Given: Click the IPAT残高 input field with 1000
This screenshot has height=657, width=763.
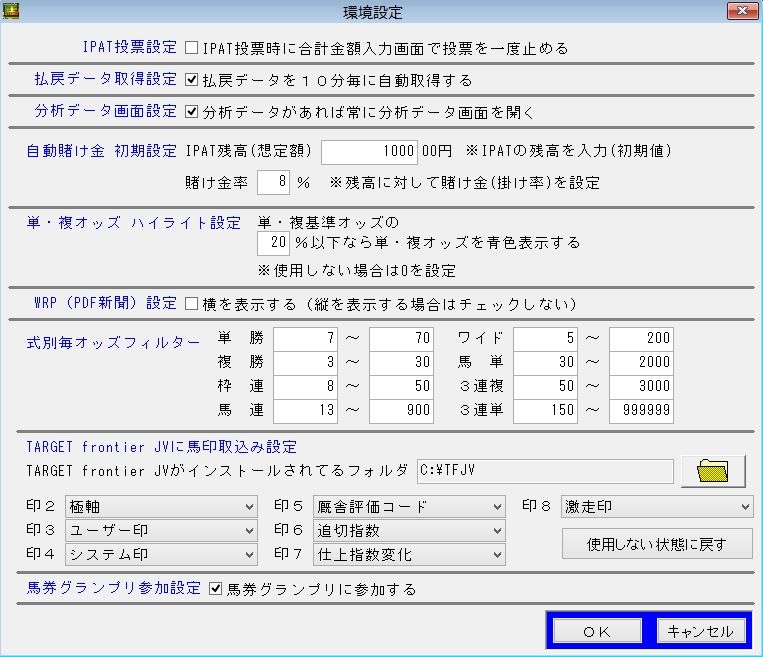Looking at the screenshot, I should tap(369, 151).
